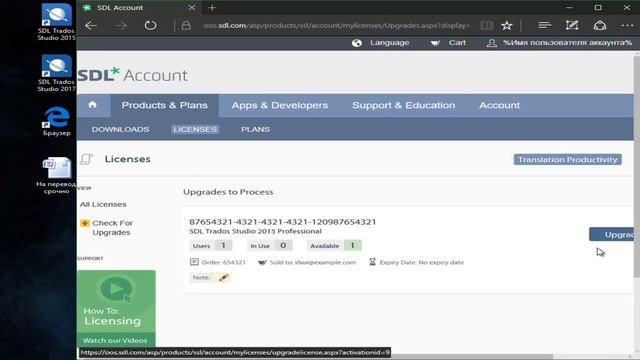Click the 'Upgrades to Process' heading
The height and width of the screenshot is (360, 640).
(x=228, y=192)
